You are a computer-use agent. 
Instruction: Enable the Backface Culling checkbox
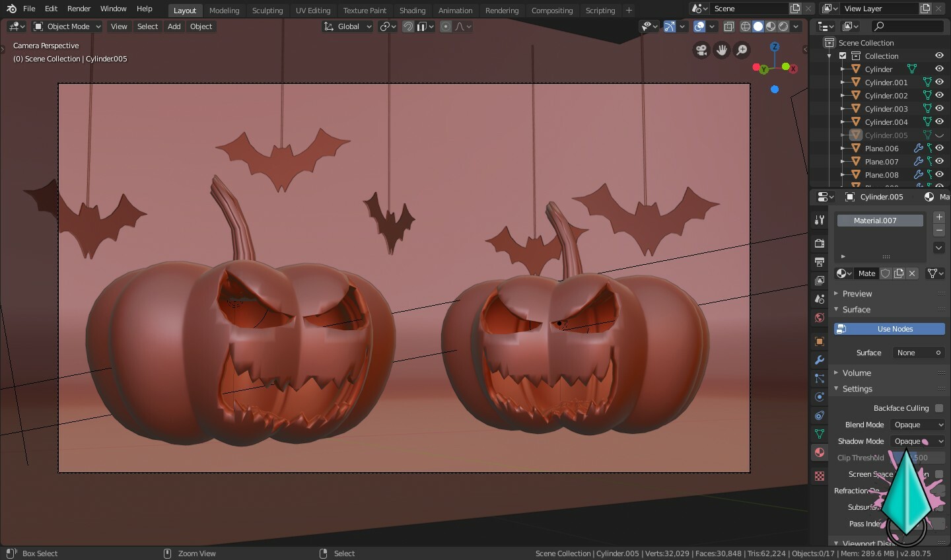point(939,408)
